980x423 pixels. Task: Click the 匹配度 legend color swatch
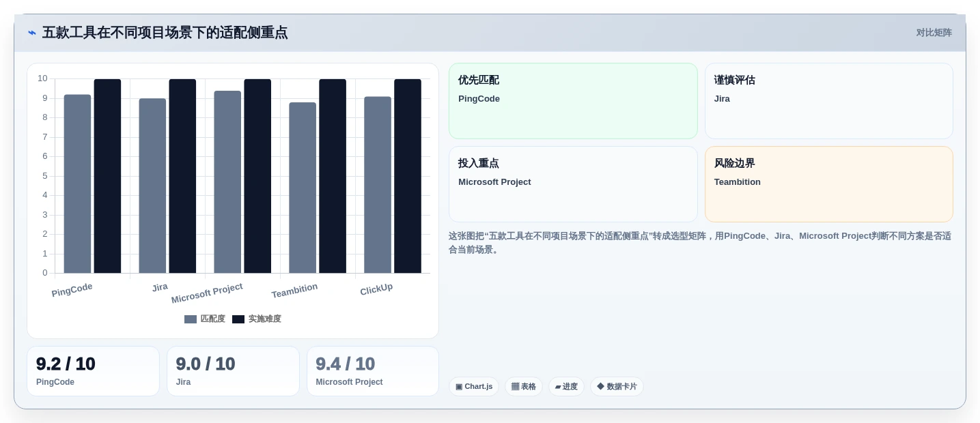191,319
